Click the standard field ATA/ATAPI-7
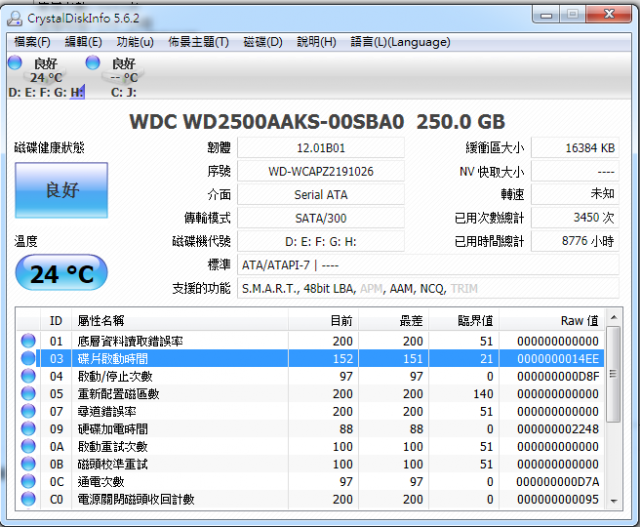640x527 pixels. (428, 265)
